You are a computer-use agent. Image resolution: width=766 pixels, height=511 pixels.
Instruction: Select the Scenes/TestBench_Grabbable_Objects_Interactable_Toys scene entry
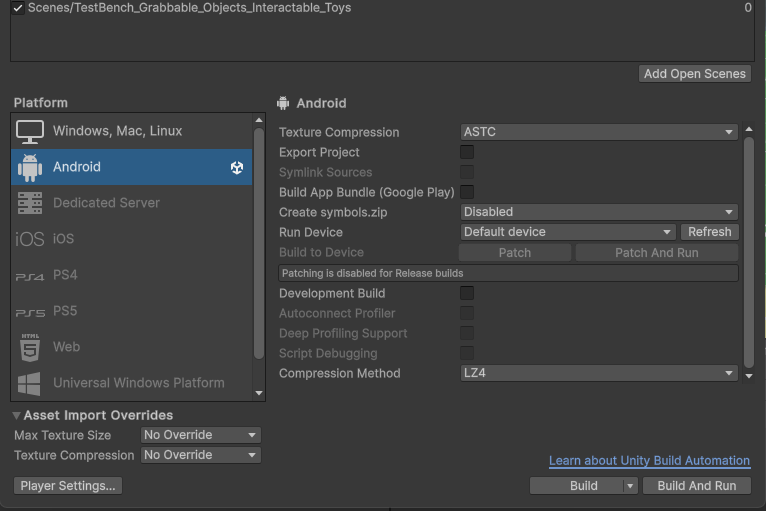click(x=190, y=8)
